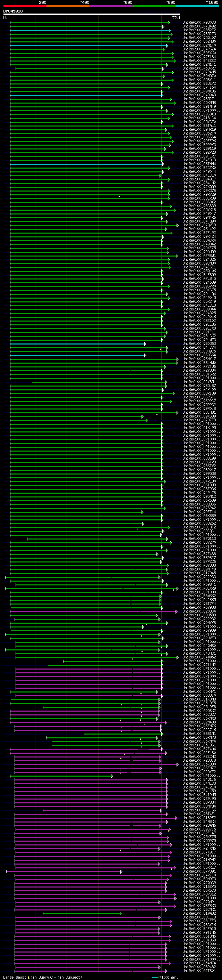This screenshot has height=980, width=222.
Task: Select hit label UniRef100_C5KDB0
Action: (x=199, y=764)
